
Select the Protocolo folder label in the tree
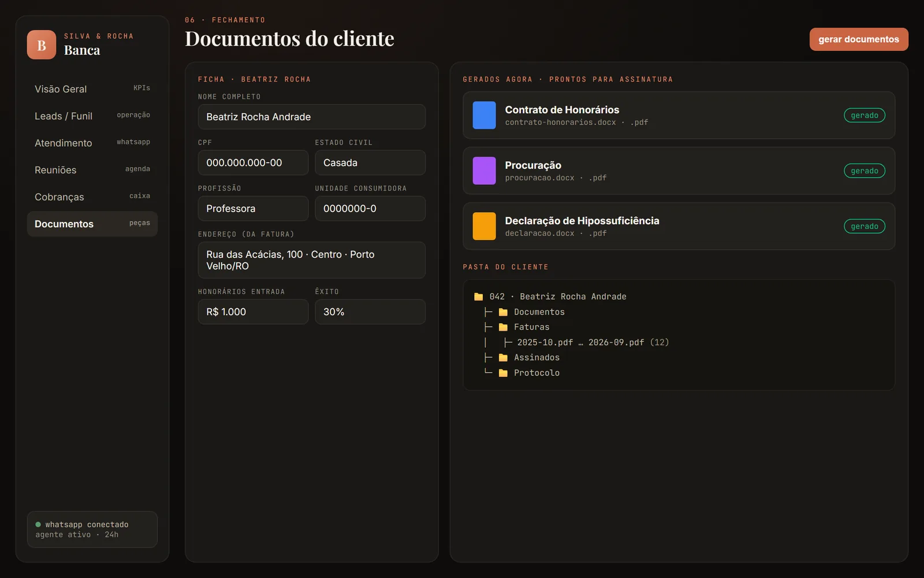tap(537, 373)
